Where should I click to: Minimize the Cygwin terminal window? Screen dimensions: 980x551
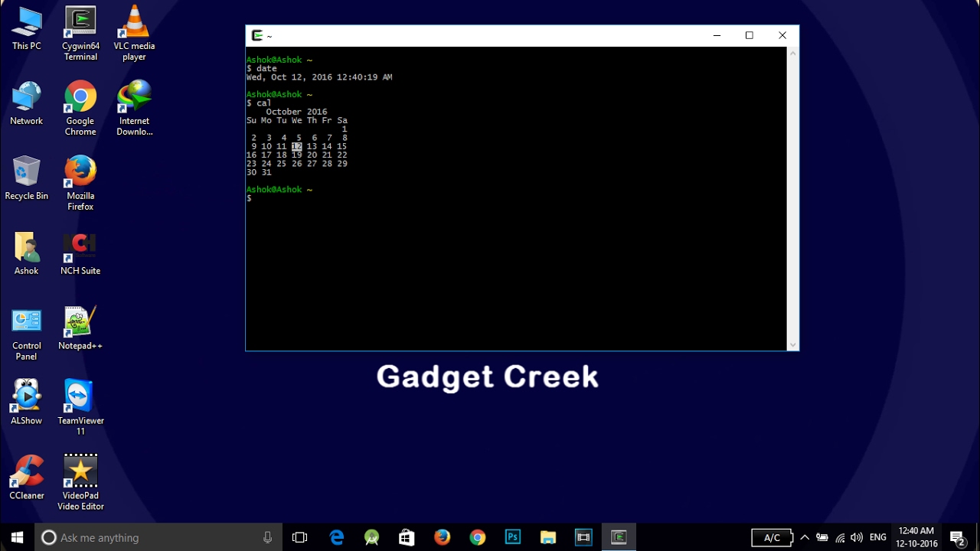(717, 35)
